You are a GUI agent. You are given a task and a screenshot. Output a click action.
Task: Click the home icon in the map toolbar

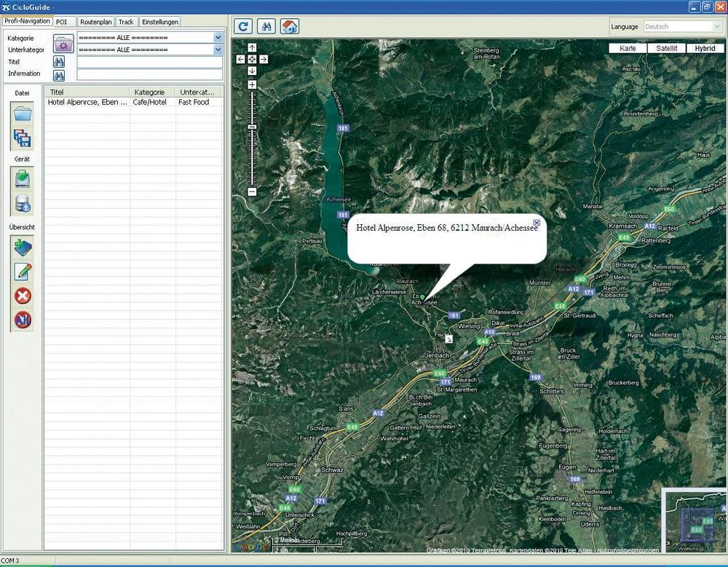tap(290, 26)
